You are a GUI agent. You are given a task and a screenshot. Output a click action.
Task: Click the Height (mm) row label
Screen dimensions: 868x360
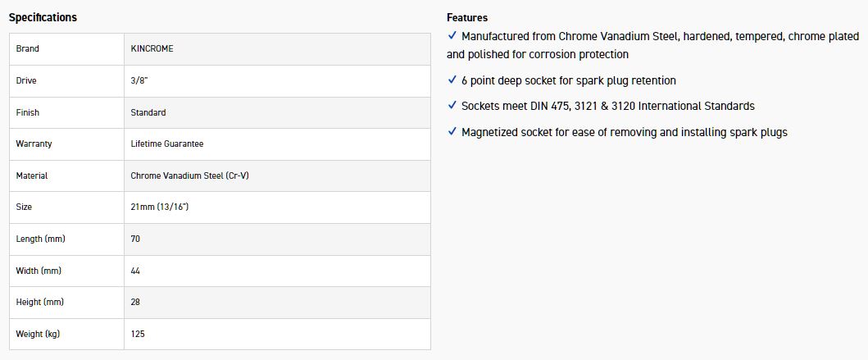(40, 303)
